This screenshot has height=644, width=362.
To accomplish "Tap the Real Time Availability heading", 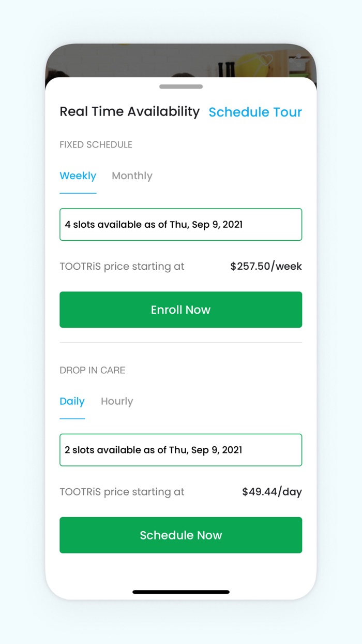I will click(x=130, y=111).
